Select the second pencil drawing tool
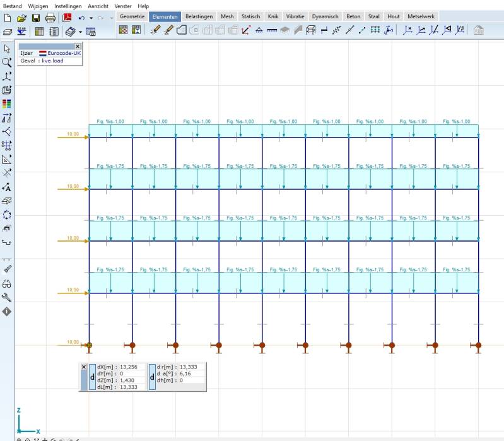 168,30
